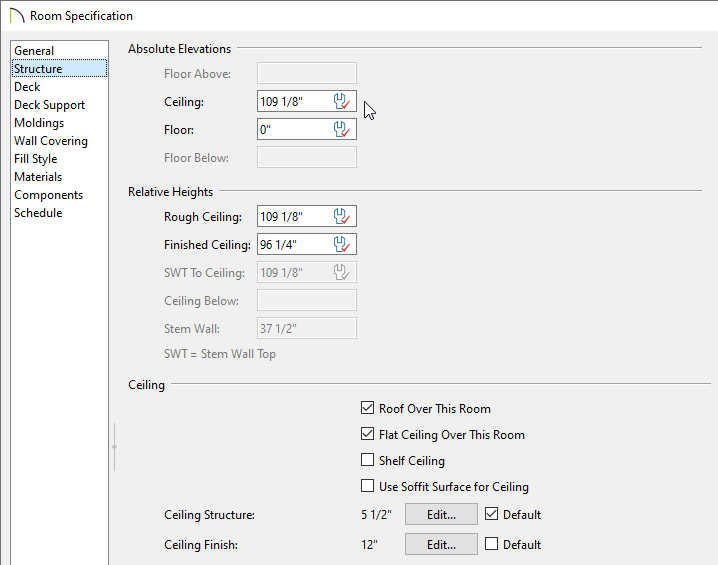Enable the Shelf Ceiling option
Viewport: 718px width, 565px height.
coord(367,459)
